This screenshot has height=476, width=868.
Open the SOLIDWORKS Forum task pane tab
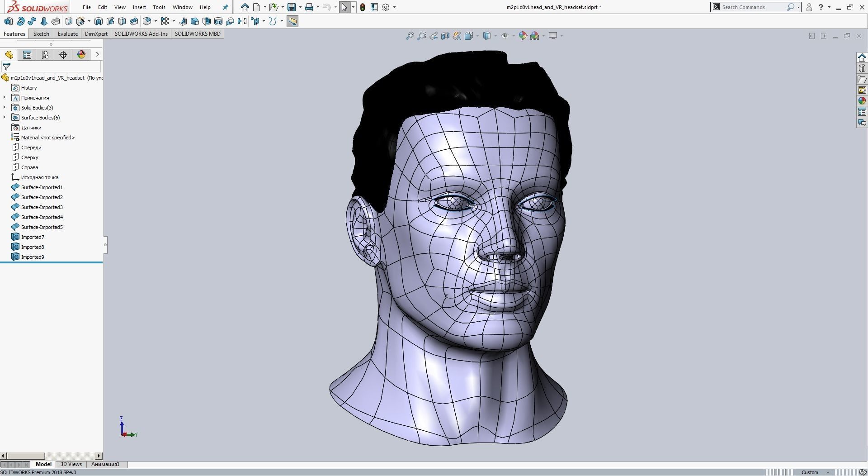pos(862,123)
